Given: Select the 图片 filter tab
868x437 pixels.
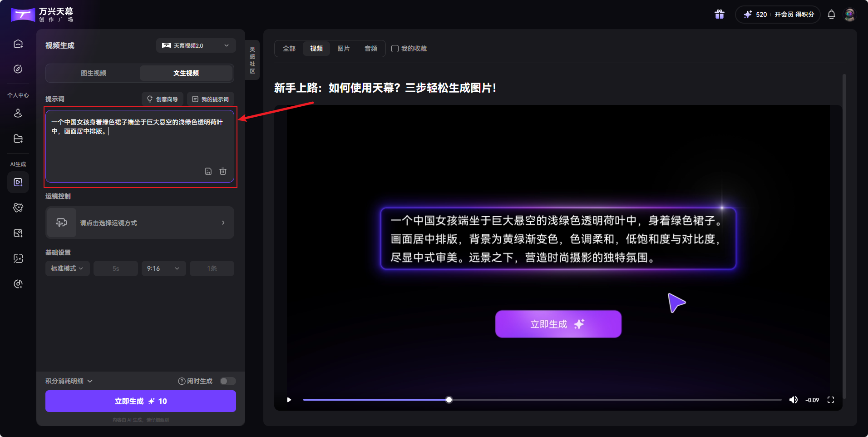Looking at the screenshot, I should pos(344,49).
